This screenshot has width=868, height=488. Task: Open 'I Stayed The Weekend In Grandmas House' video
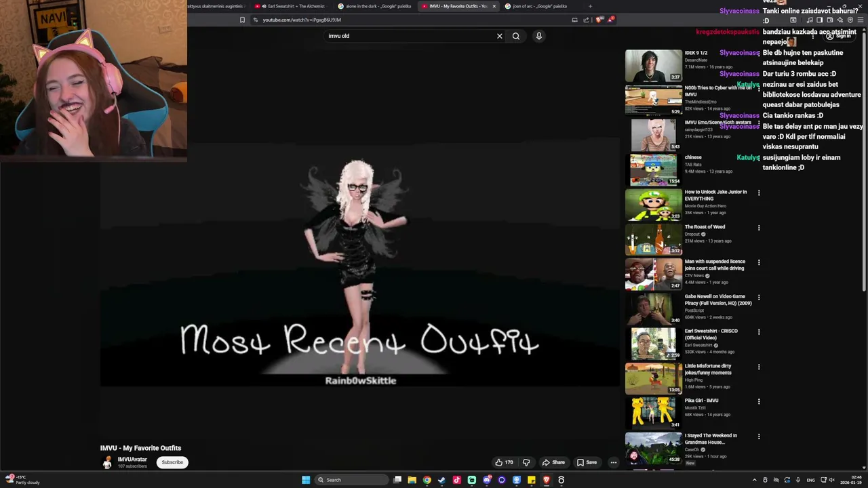[x=654, y=449]
